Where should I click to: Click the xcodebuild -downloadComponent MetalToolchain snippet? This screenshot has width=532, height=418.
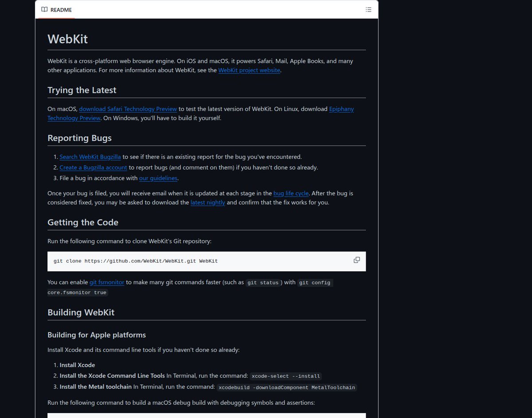click(287, 387)
